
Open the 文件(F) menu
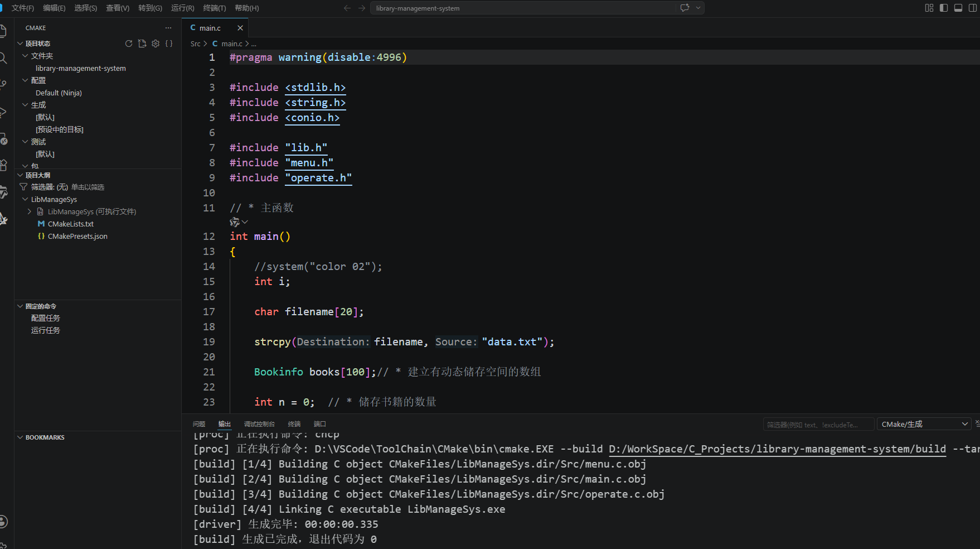[23, 8]
